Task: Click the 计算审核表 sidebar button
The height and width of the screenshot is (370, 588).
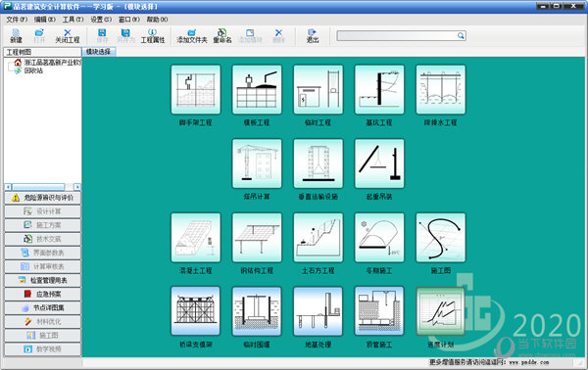Action: 42,266
